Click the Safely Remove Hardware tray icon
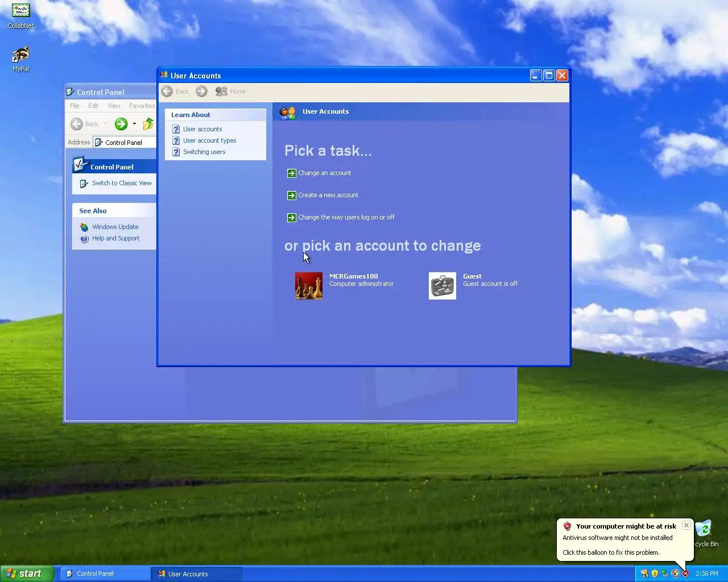Screen dimensions: 728x582 [665, 573]
